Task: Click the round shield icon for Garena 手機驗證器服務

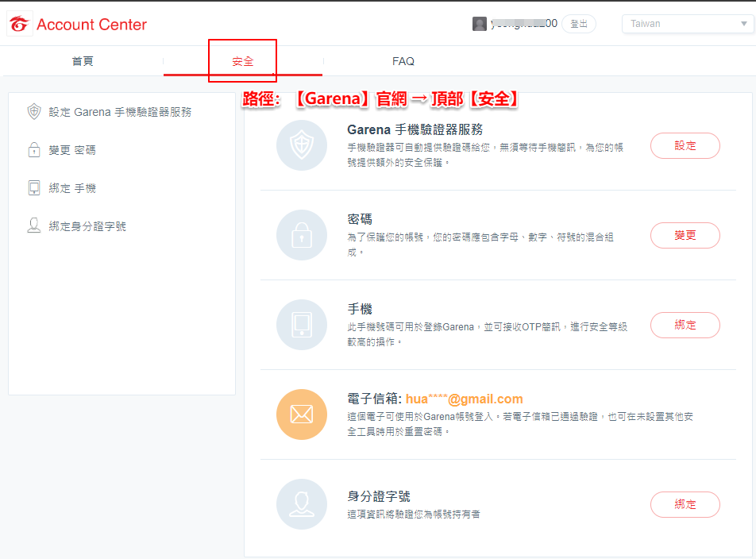Action: click(302, 145)
